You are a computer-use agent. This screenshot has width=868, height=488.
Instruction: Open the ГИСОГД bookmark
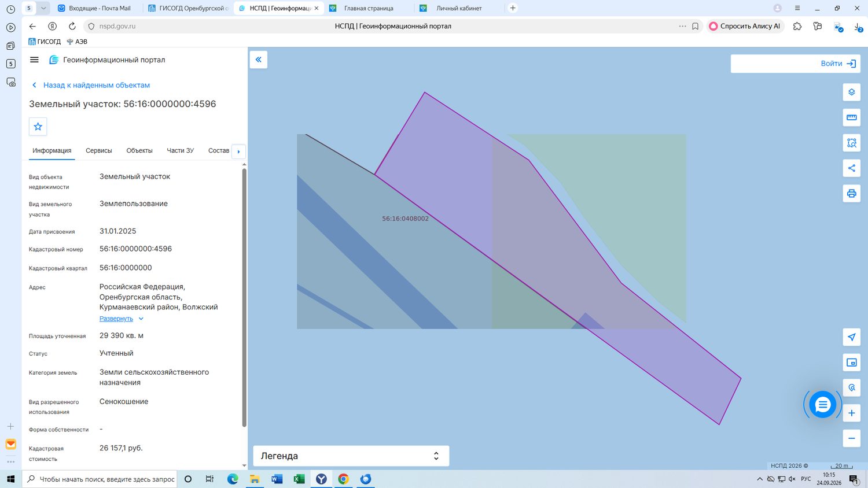(45, 42)
